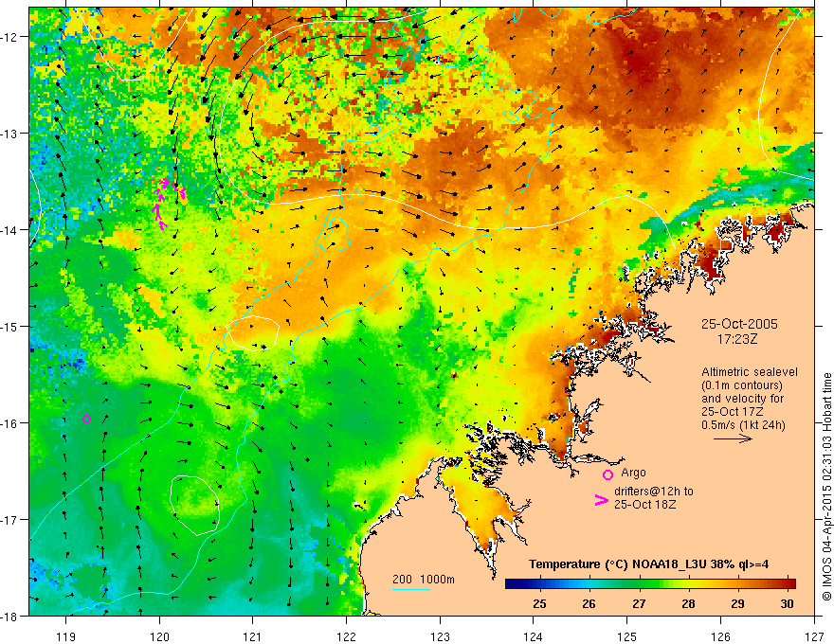Screen dimensions: 834x644
Task: Click colorbar tick label 29
Action: (737, 603)
